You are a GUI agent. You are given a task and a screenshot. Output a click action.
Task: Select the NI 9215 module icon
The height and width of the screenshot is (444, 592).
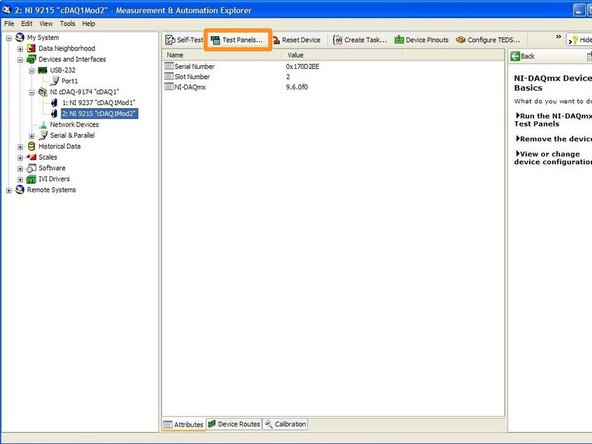point(54,114)
